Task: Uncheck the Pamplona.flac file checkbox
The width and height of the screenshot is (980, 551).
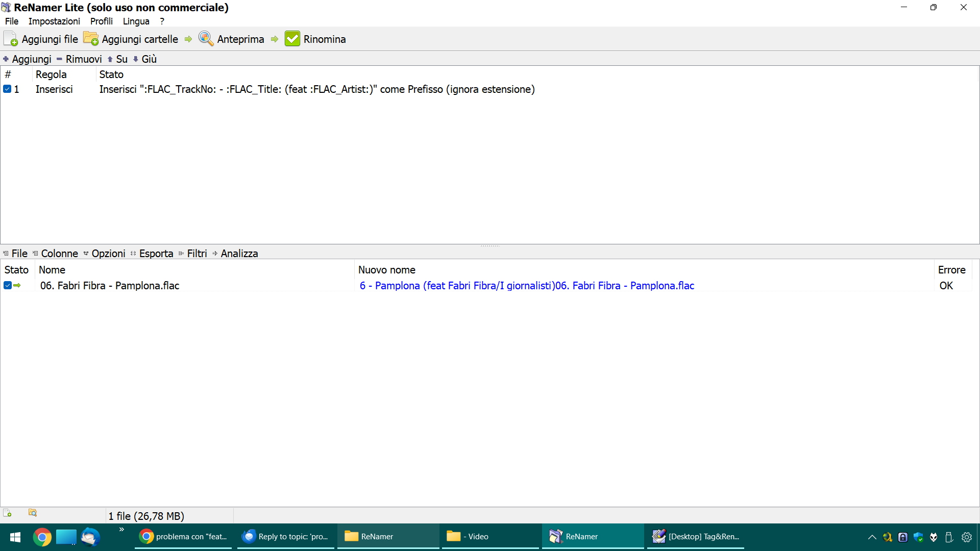Action: tap(8, 286)
